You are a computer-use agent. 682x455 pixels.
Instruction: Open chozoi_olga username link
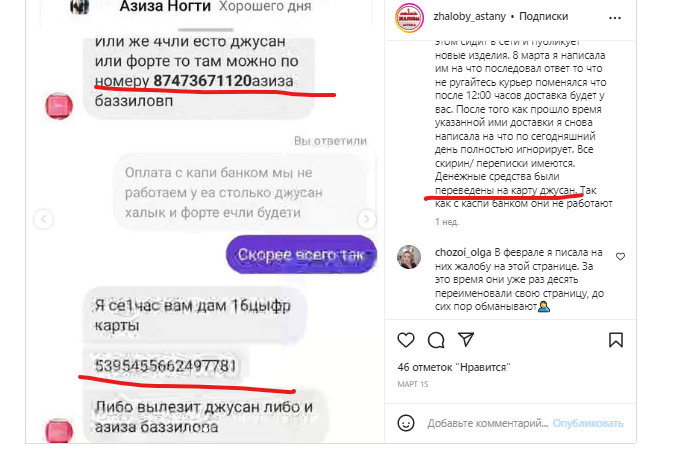pos(463,252)
